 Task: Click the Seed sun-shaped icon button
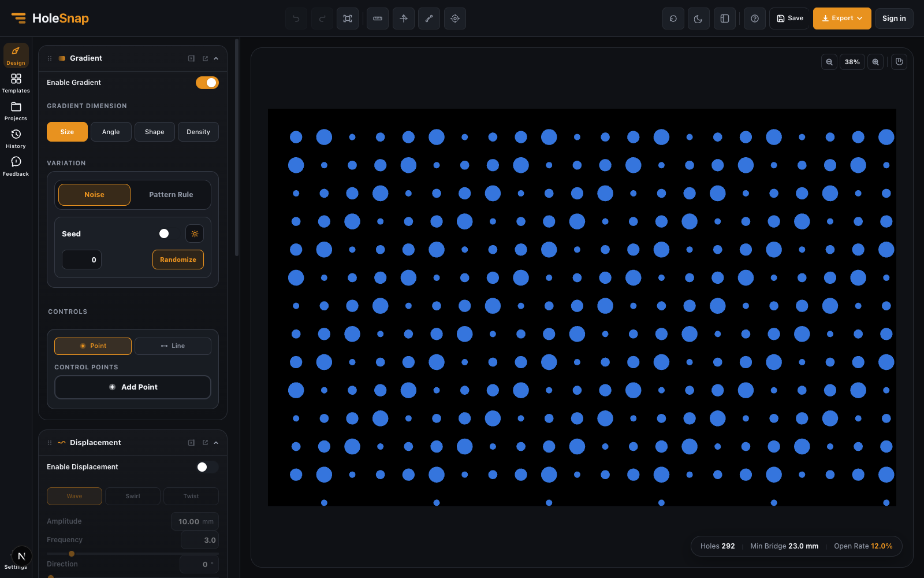click(195, 234)
